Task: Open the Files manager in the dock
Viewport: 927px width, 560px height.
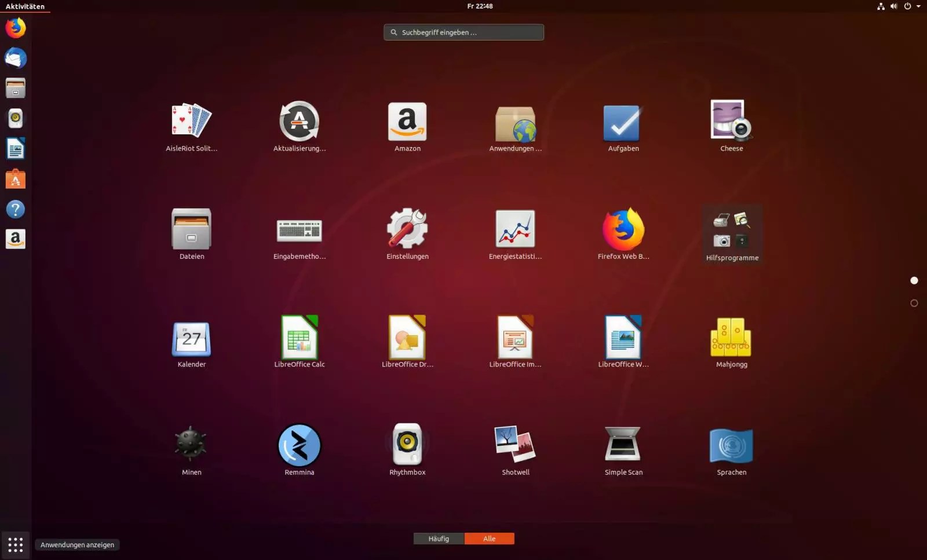Action: [x=16, y=88]
